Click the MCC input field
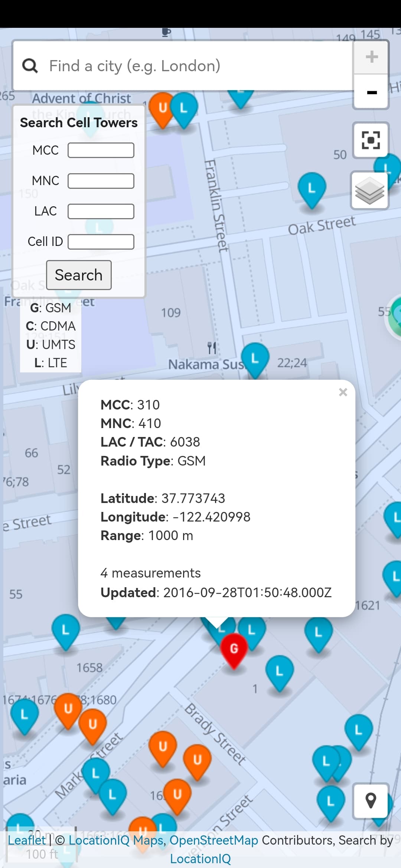The width and height of the screenshot is (401, 868). 101,150
